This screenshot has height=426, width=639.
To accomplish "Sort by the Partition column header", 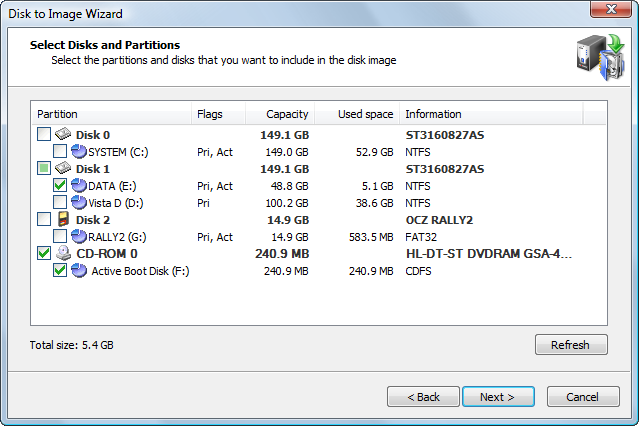I will [110, 114].
